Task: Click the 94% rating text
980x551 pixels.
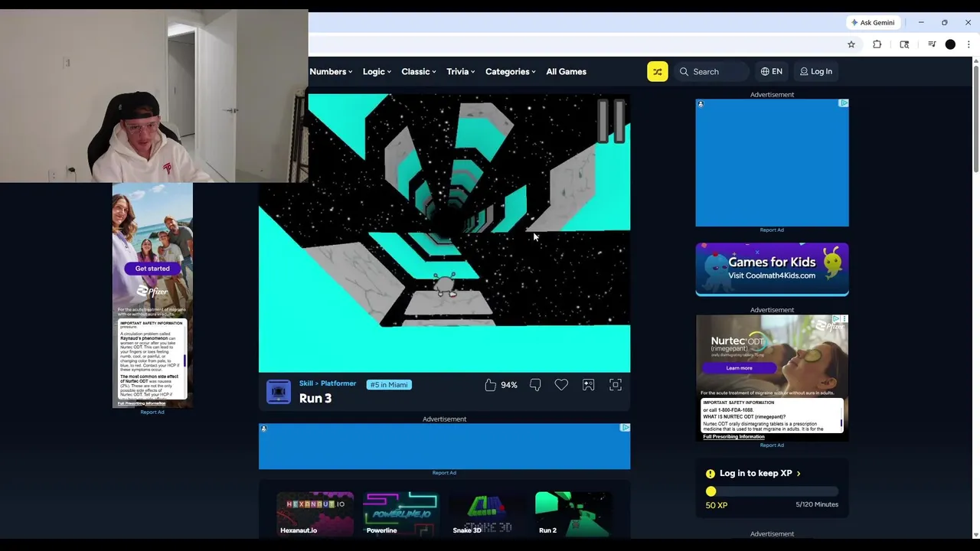Action: pos(509,385)
